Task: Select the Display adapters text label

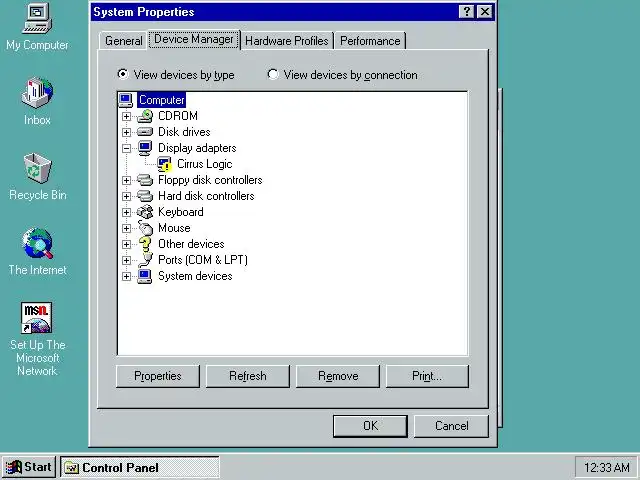Action: pos(197,148)
